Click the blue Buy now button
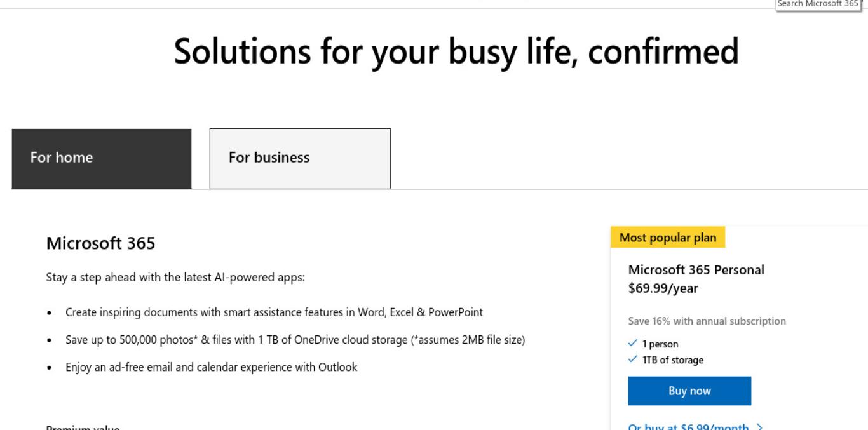Image resolution: width=868 pixels, height=430 pixels. pos(689,391)
